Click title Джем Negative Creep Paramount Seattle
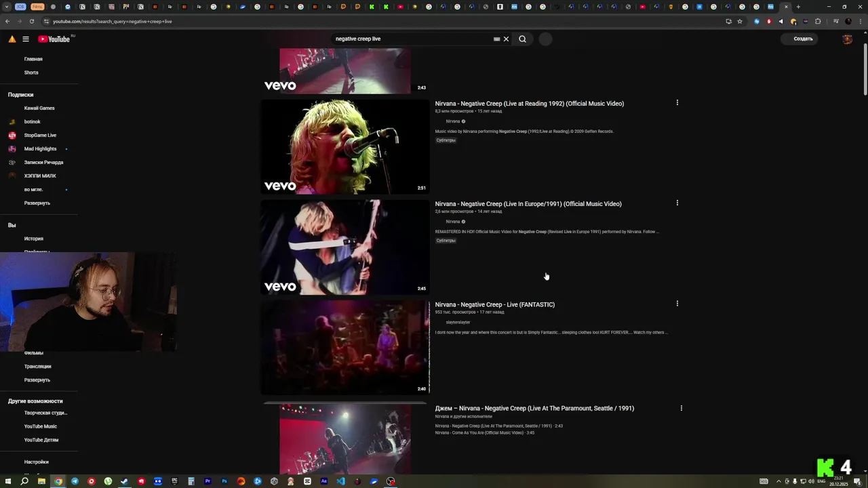The width and height of the screenshot is (868, 488). 534,408
